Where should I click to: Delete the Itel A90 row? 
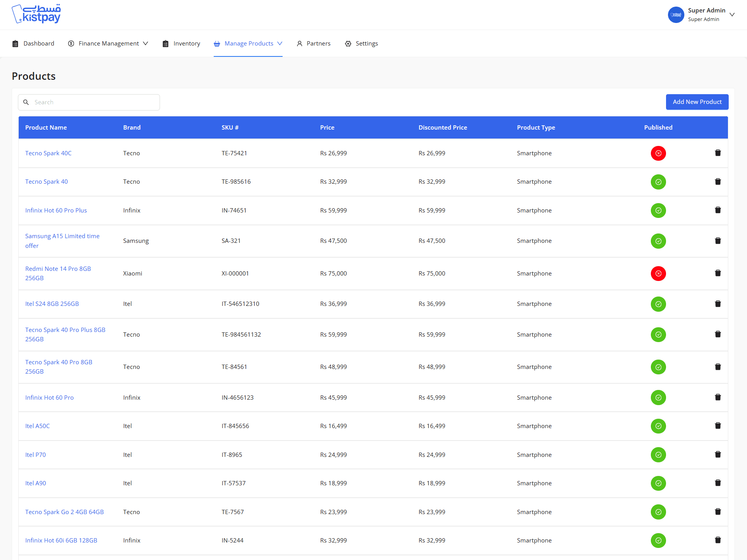pos(718,483)
